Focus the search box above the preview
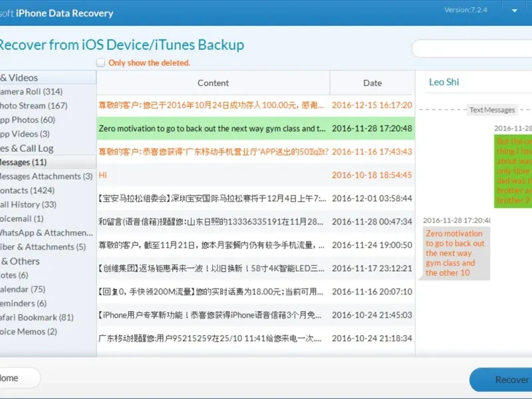The image size is (532, 399). (471, 49)
